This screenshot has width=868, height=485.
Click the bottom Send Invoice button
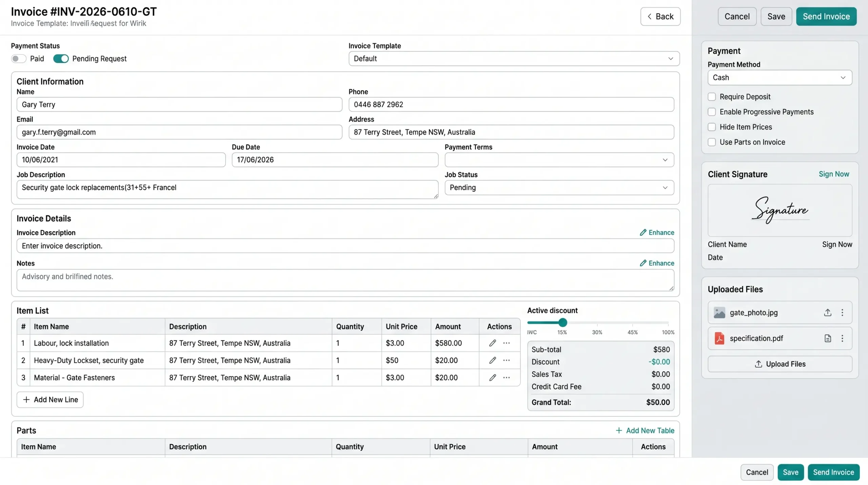pyautogui.click(x=833, y=472)
